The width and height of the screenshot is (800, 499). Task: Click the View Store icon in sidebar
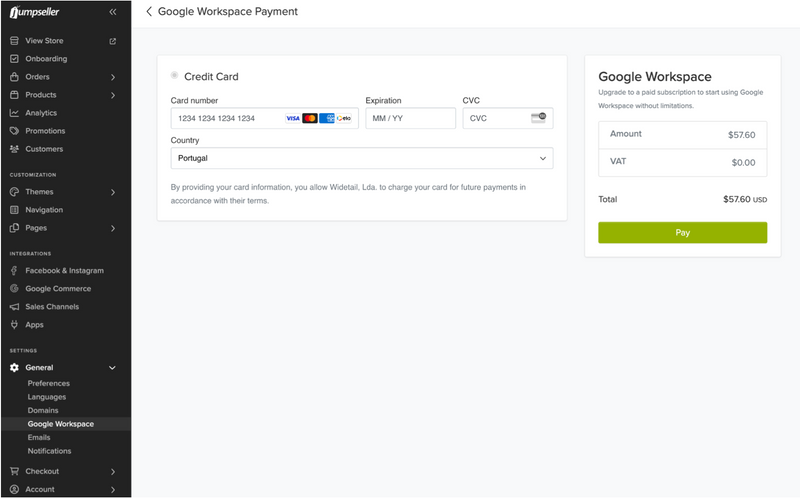pyautogui.click(x=14, y=41)
